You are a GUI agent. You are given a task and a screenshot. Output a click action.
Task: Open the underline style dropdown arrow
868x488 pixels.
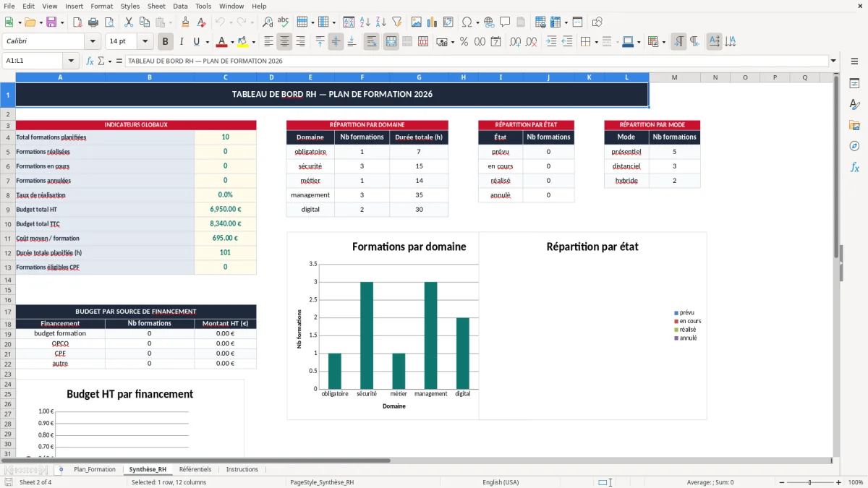click(x=207, y=42)
